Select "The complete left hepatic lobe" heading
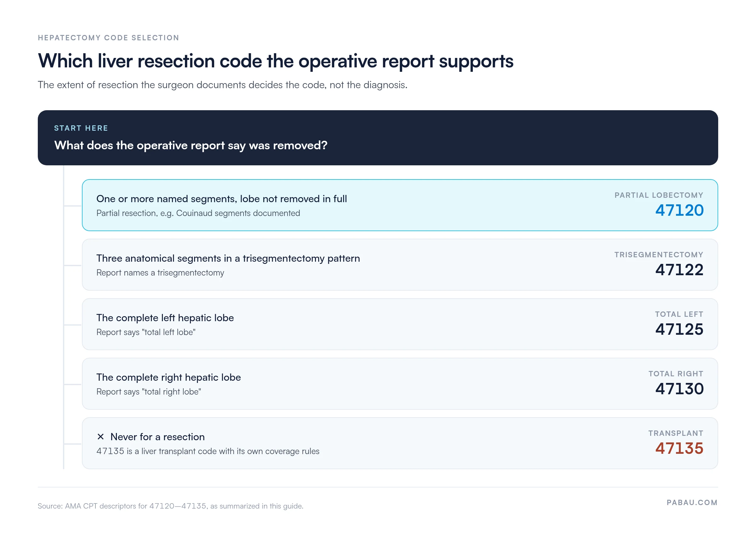This screenshot has width=756, height=541. (165, 318)
